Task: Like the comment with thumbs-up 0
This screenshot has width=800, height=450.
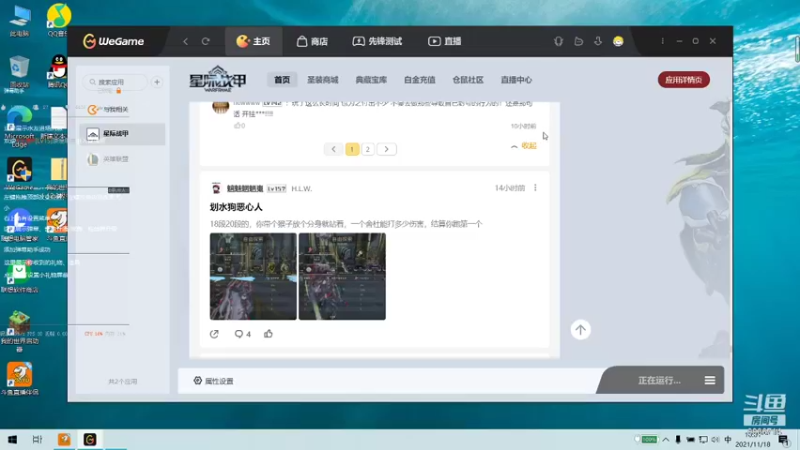Action: (x=239, y=126)
